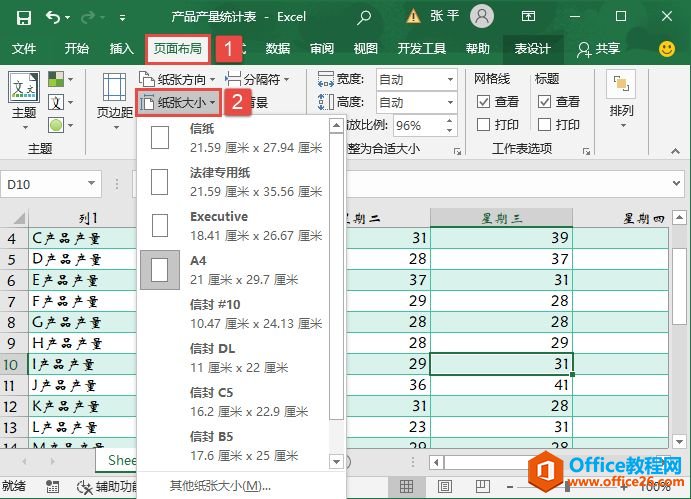Open the 纸张方向 orientation dropdown
The height and width of the screenshot is (499, 691).
(177, 79)
